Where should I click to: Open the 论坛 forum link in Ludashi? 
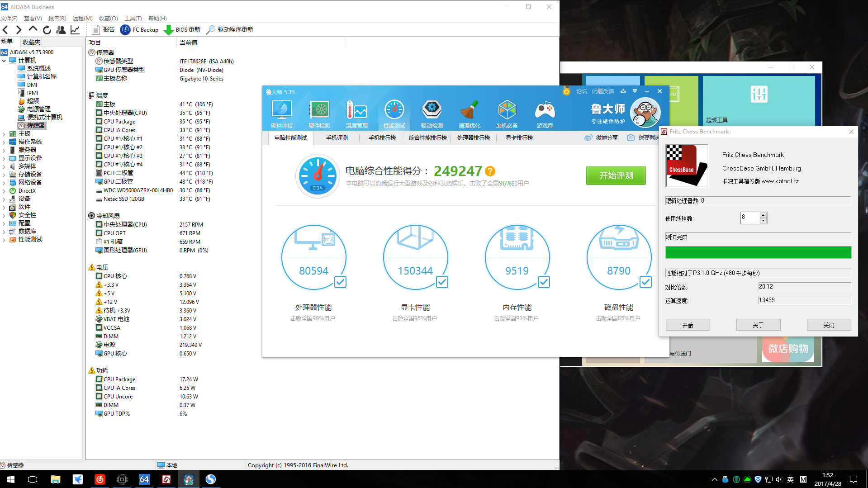tap(582, 91)
